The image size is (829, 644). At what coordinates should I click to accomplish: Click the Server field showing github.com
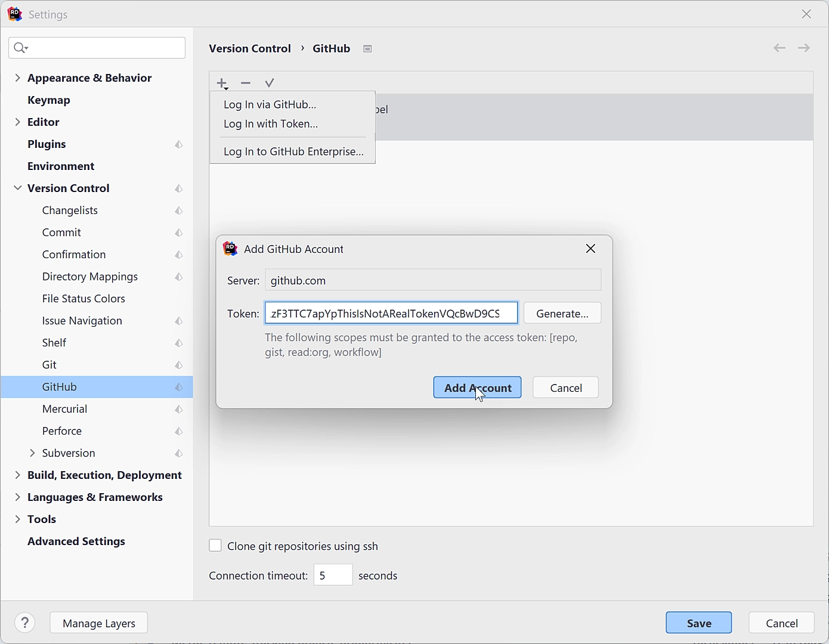[x=433, y=280]
